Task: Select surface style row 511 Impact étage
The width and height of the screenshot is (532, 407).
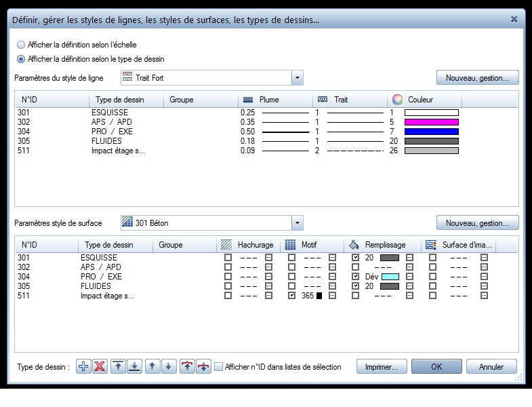Action: [266, 296]
